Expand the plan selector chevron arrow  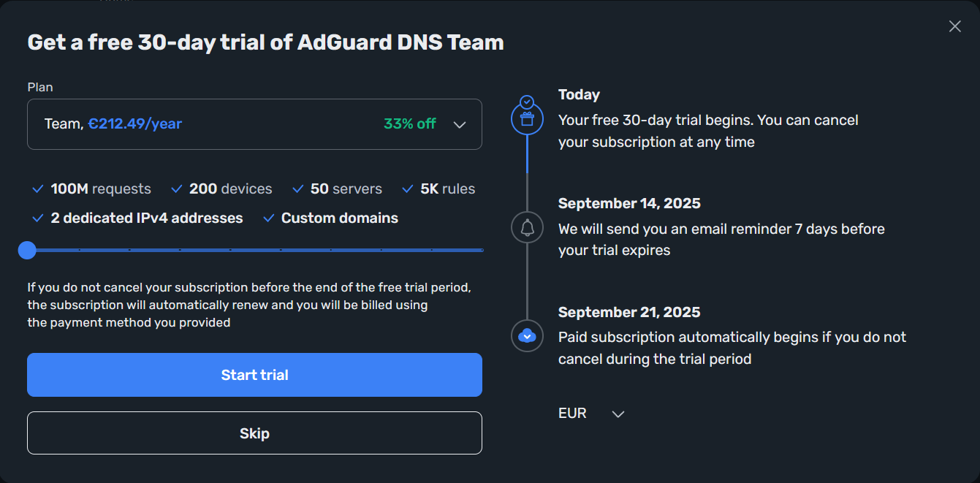(x=460, y=124)
